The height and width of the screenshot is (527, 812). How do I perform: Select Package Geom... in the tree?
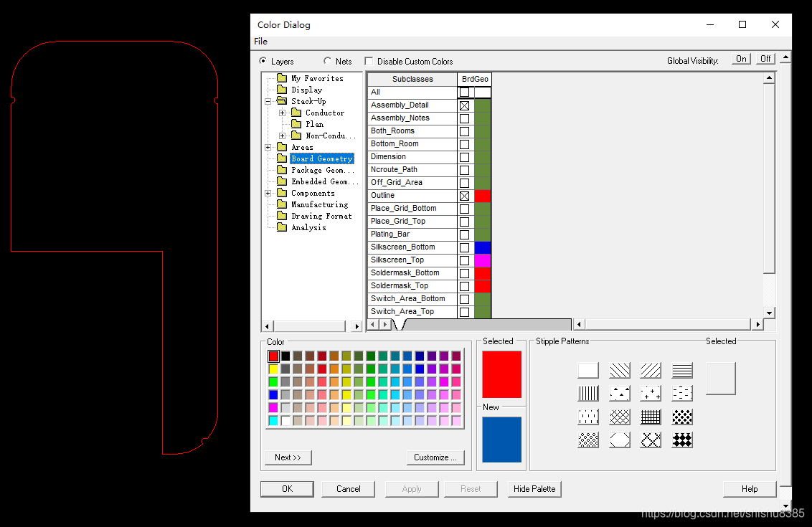click(x=323, y=170)
